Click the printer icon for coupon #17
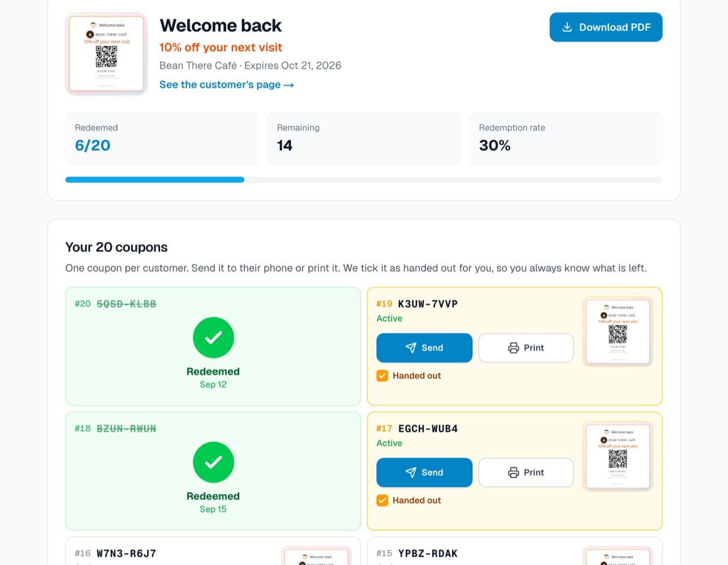 tap(513, 472)
